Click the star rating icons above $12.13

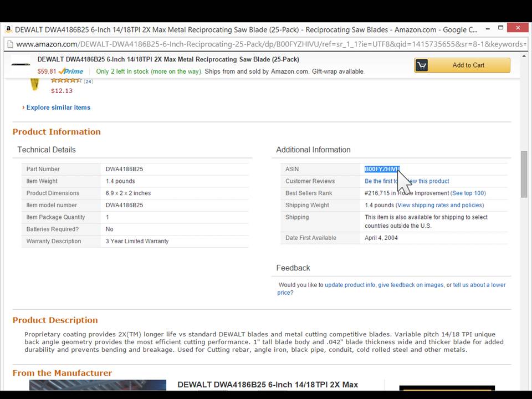[66, 81]
